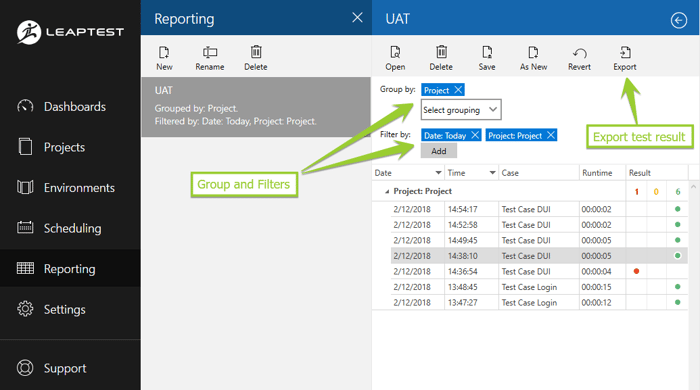Open the Date column filter dropdown

pos(438,173)
